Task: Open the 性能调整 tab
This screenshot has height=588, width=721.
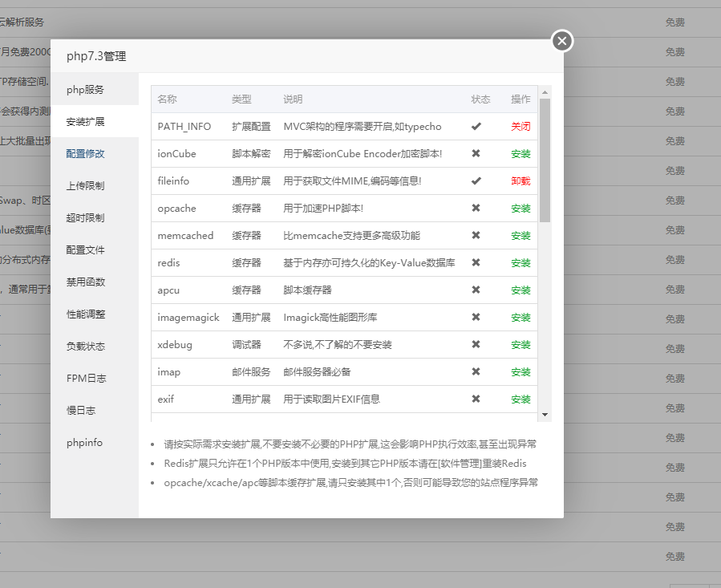Action: (95, 314)
